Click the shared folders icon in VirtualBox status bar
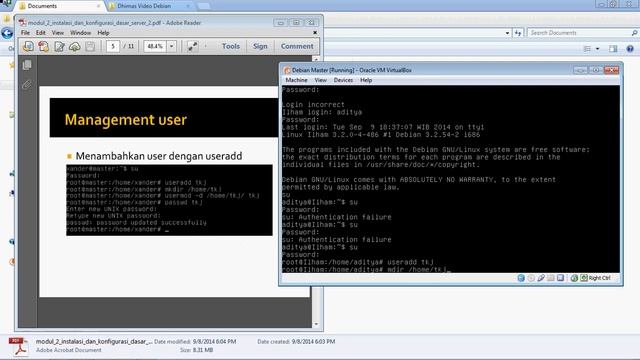640x360 pixels. coord(551,278)
